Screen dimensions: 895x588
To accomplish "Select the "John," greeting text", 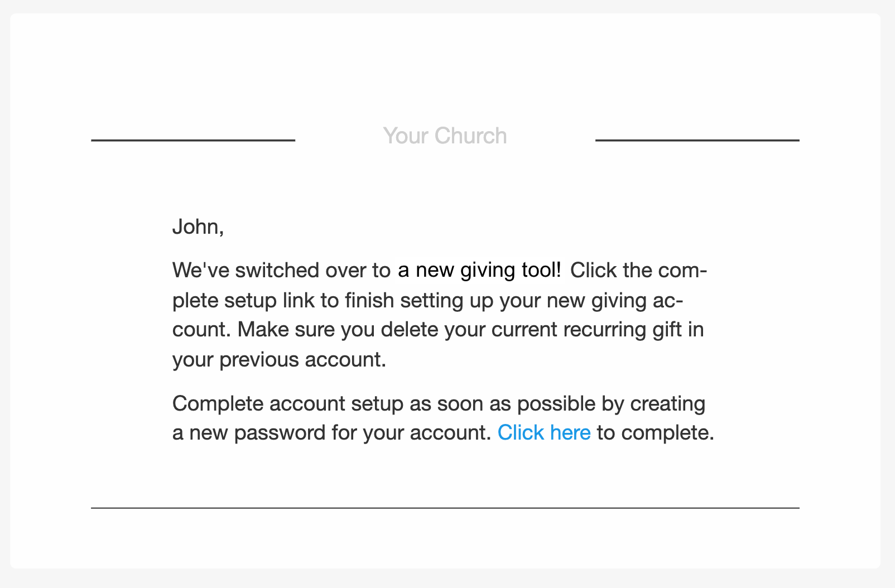I will click(x=198, y=227).
